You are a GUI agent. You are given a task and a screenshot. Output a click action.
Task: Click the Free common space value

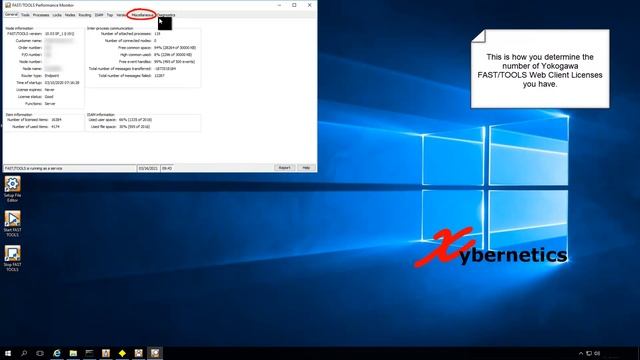pos(175,47)
